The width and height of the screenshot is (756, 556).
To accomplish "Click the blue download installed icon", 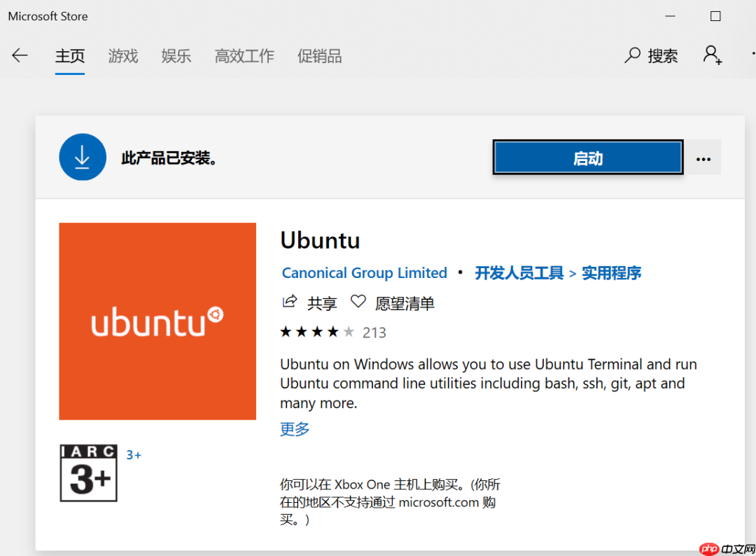I will (83, 157).
